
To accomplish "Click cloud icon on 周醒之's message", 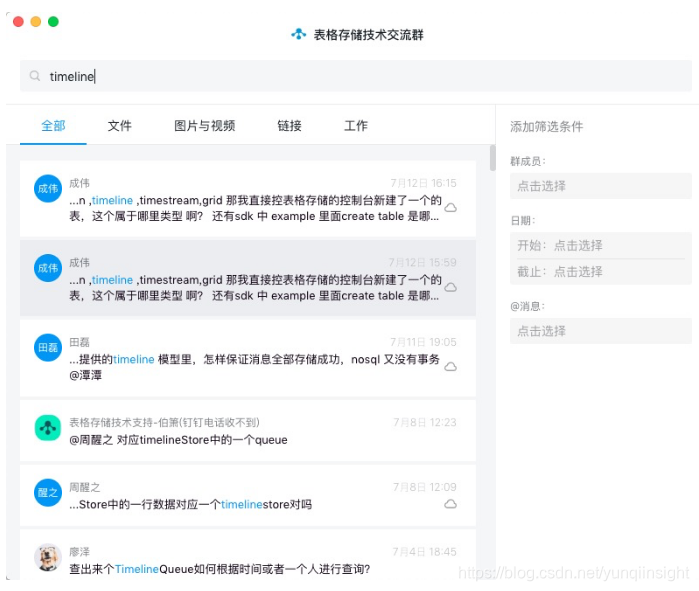I will (x=451, y=504).
